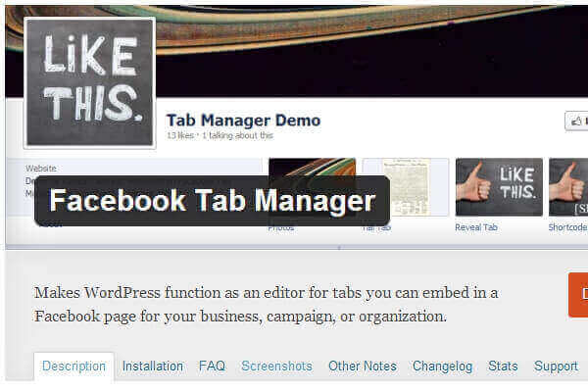This screenshot has height=392, width=588.
Task: Open the Screenshots tab
Action: [x=276, y=367]
